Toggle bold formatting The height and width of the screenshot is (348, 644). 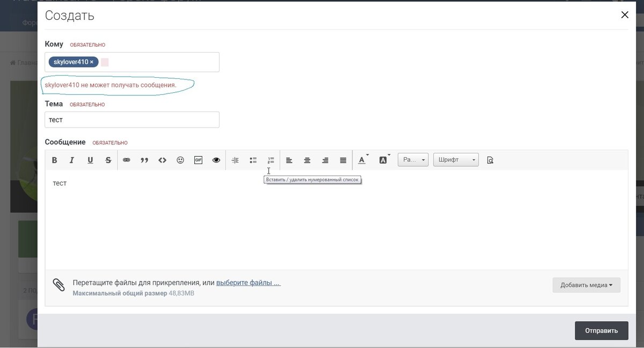(54, 160)
